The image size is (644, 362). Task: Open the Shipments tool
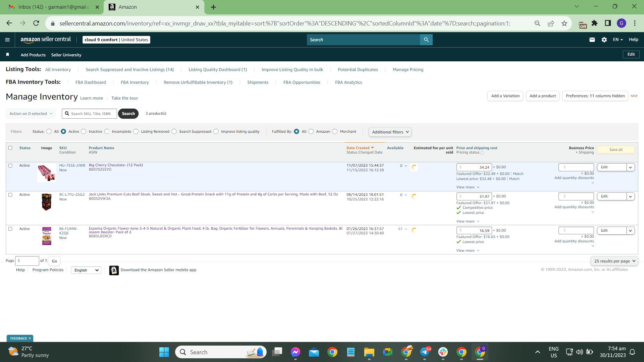click(258, 82)
